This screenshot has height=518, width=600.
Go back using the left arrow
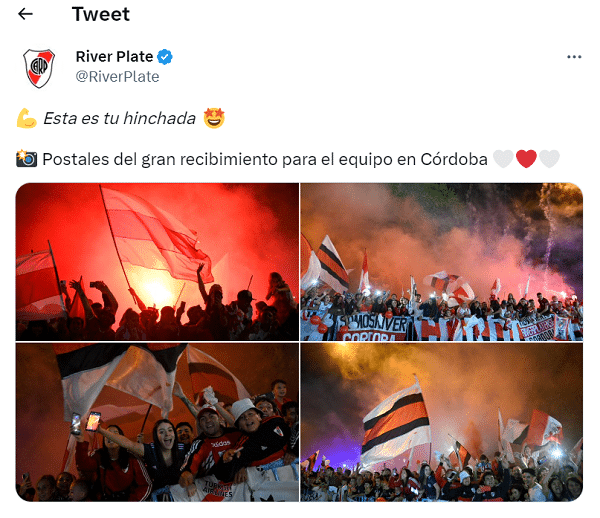25,14
